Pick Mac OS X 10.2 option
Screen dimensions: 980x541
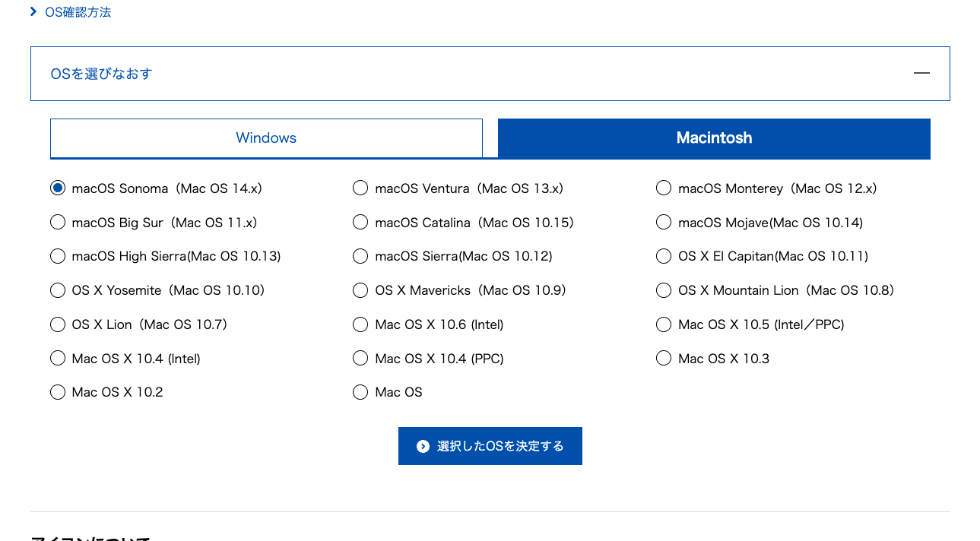point(58,392)
